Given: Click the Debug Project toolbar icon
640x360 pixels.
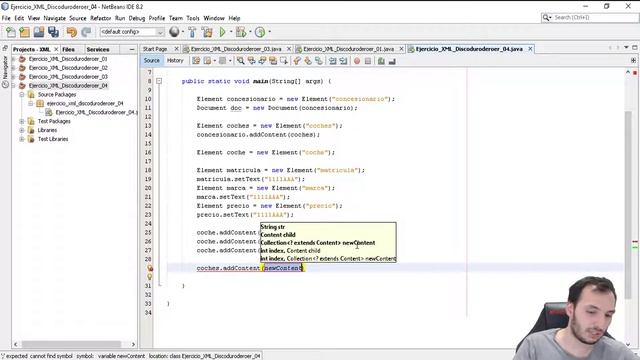Looking at the screenshot, I should [241, 32].
